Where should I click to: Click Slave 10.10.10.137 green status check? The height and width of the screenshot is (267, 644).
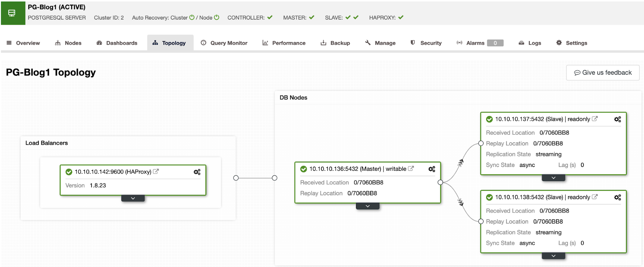[x=489, y=119]
